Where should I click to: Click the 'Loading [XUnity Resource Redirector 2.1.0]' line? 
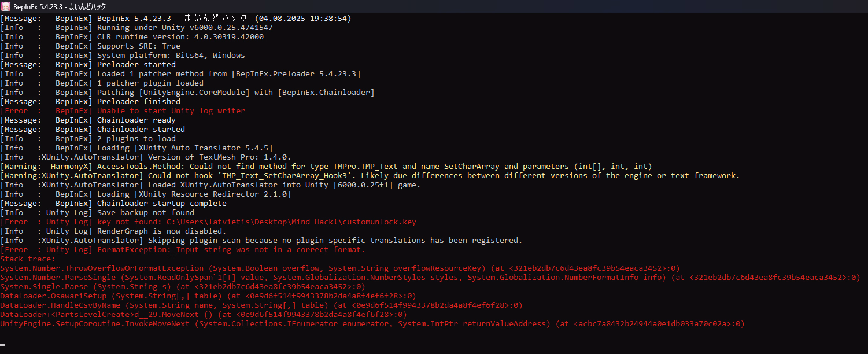point(194,194)
